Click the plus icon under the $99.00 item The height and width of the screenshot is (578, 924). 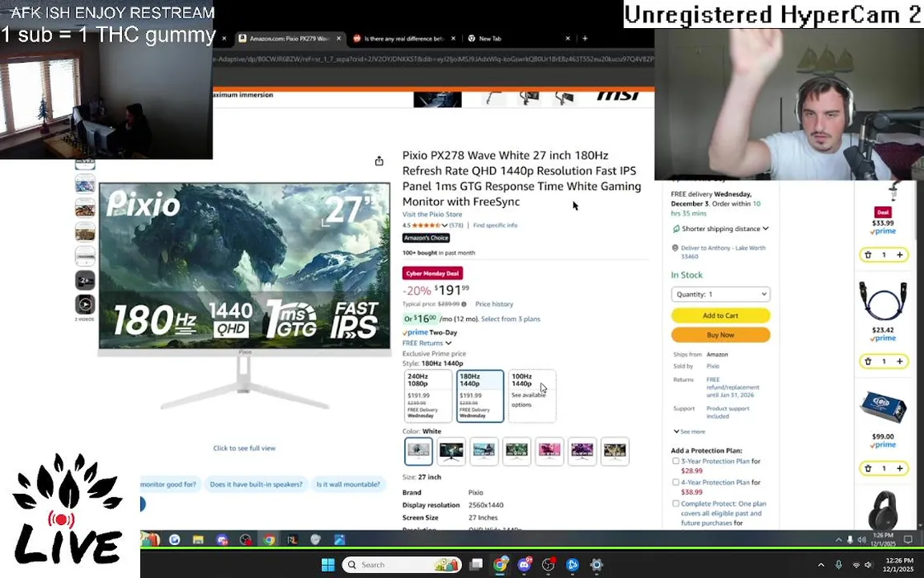click(x=899, y=468)
